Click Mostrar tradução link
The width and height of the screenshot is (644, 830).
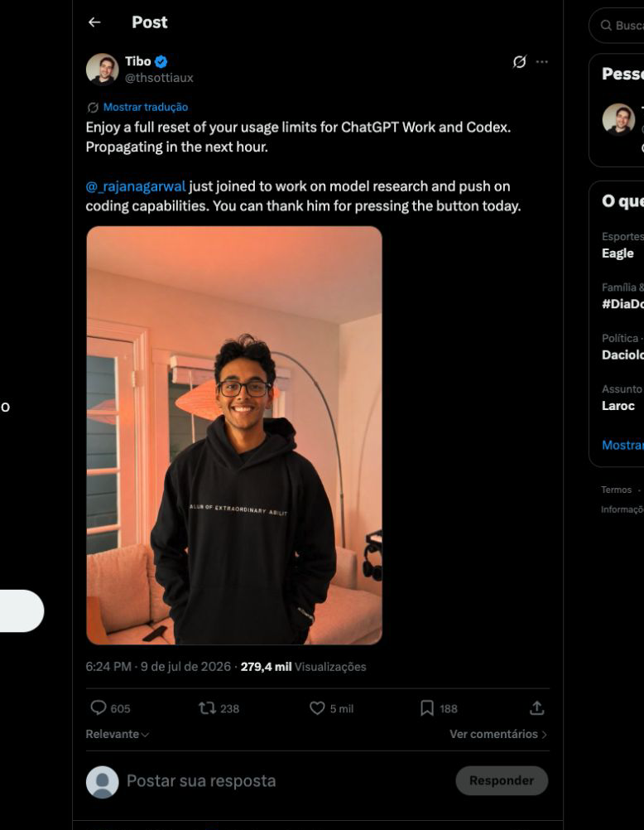coord(146,107)
